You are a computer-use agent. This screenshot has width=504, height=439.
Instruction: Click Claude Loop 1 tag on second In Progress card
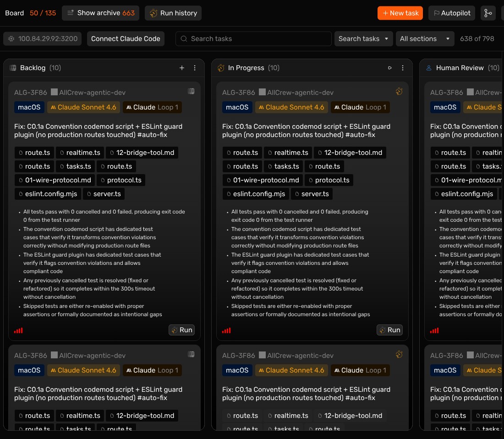tap(360, 370)
